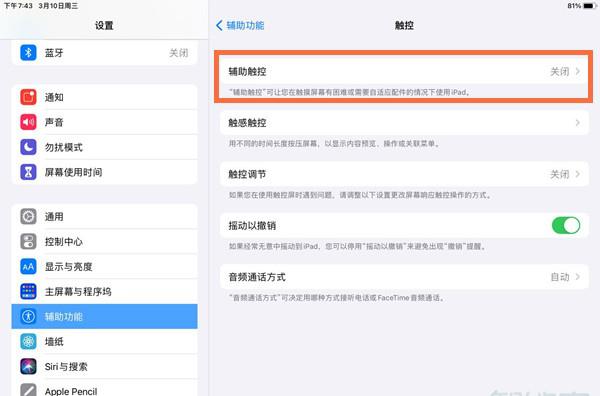Open 屏幕使用时间 settings entry

[x=104, y=172]
